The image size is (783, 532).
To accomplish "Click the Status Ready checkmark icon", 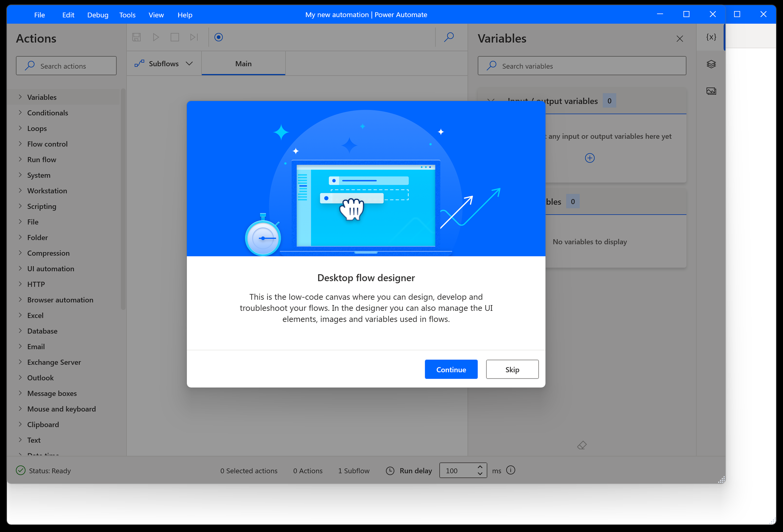I will [x=21, y=470].
